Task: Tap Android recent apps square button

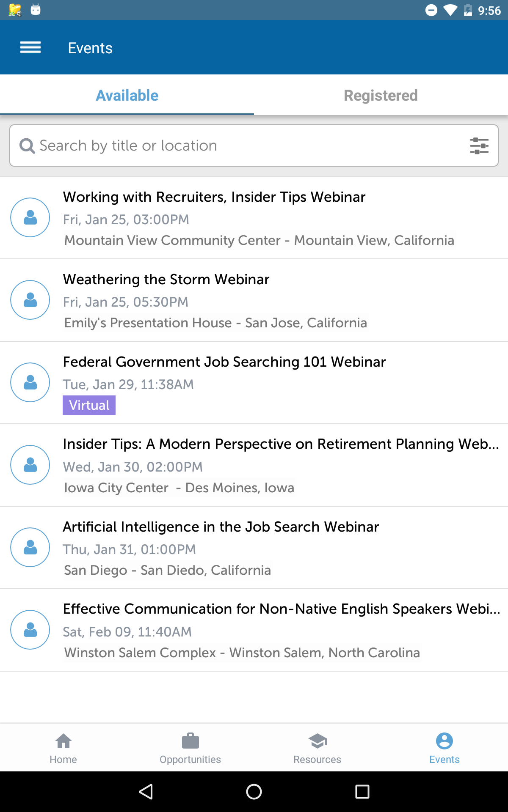Action: 362,792
